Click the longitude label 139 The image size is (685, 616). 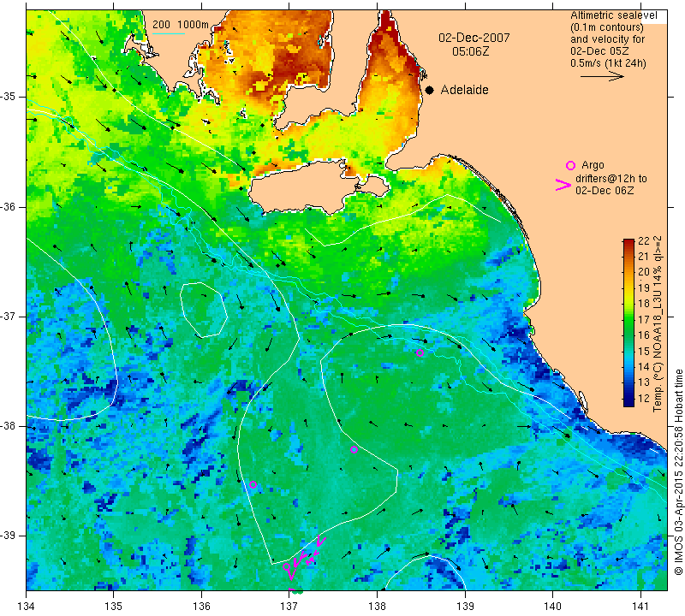coord(465,606)
